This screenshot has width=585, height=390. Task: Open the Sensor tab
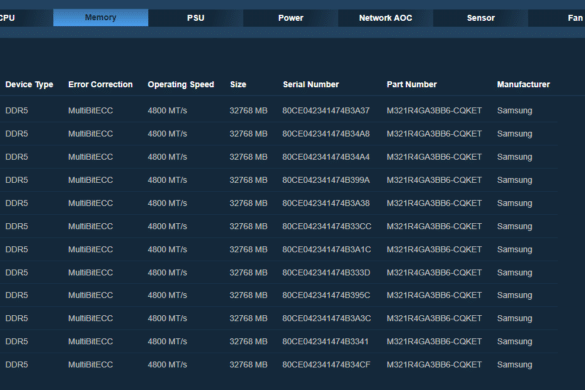(x=481, y=18)
